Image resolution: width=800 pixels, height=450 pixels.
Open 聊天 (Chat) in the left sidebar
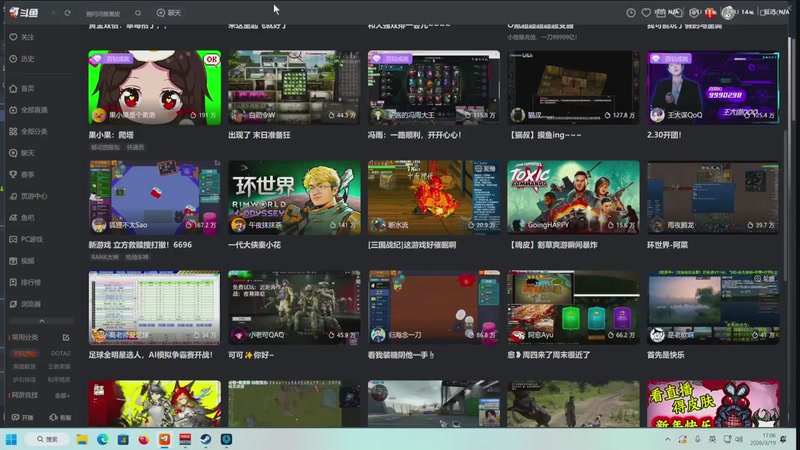coord(22,153)
